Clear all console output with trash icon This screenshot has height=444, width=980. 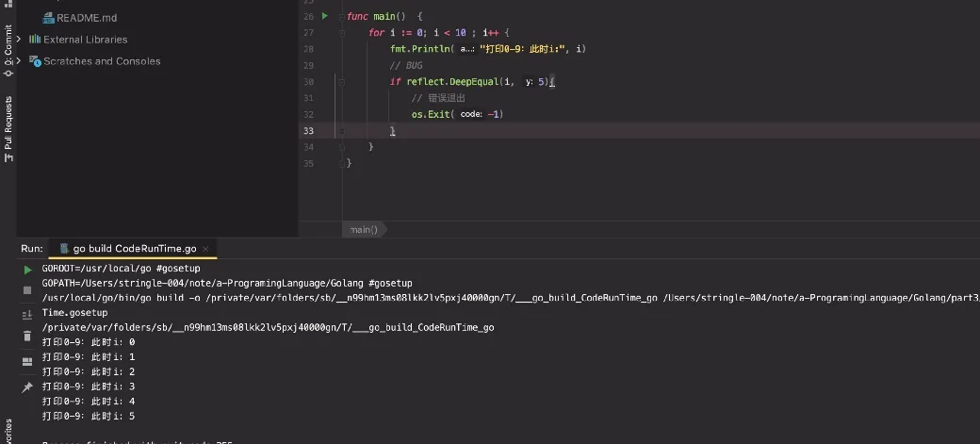[x=27, y=337]
